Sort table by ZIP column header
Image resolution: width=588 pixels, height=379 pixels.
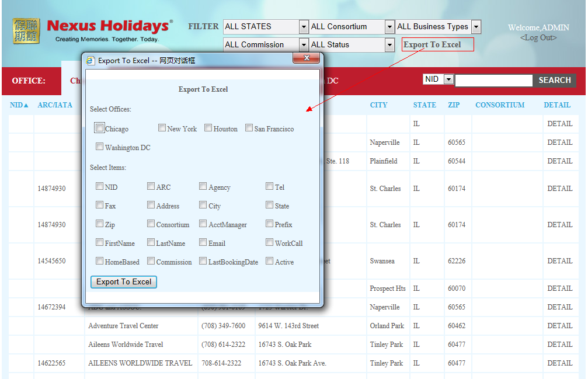point(454,105)
